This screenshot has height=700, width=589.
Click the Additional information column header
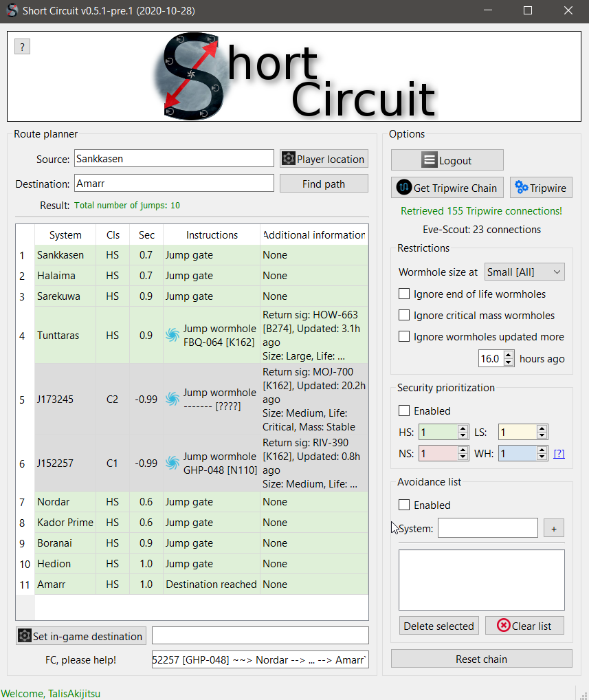coord(314,234)
